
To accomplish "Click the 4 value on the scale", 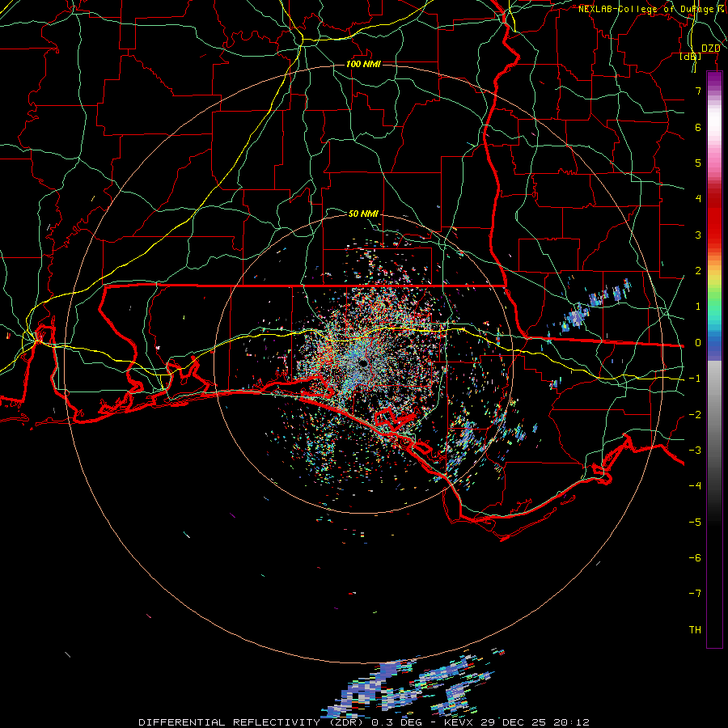I will click(x=698, y=199).
